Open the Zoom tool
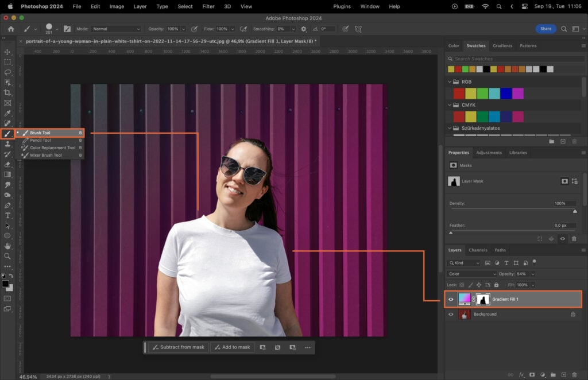This screenshot has width=588, height=380. click(8, 257)
